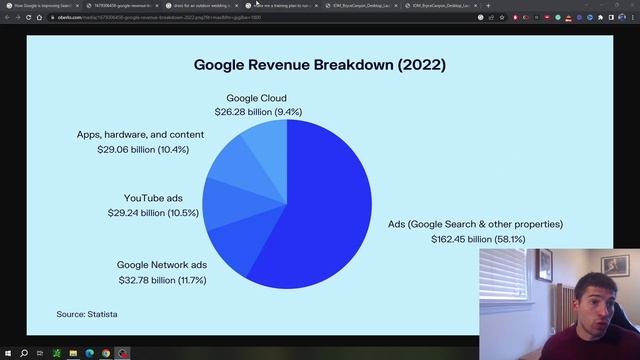This screenshot has width=640, height=360.
Task: Click the 'Apps, hardware, and content' label
Action: [x=140, y=135]
